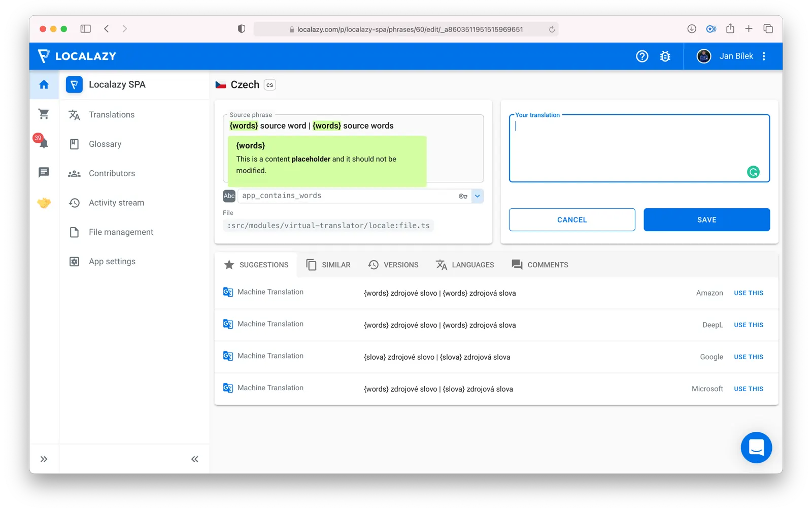Viewport: 812px width, 508px height.
Task: Use the DeepL machine translation
Action: (749, 325)
